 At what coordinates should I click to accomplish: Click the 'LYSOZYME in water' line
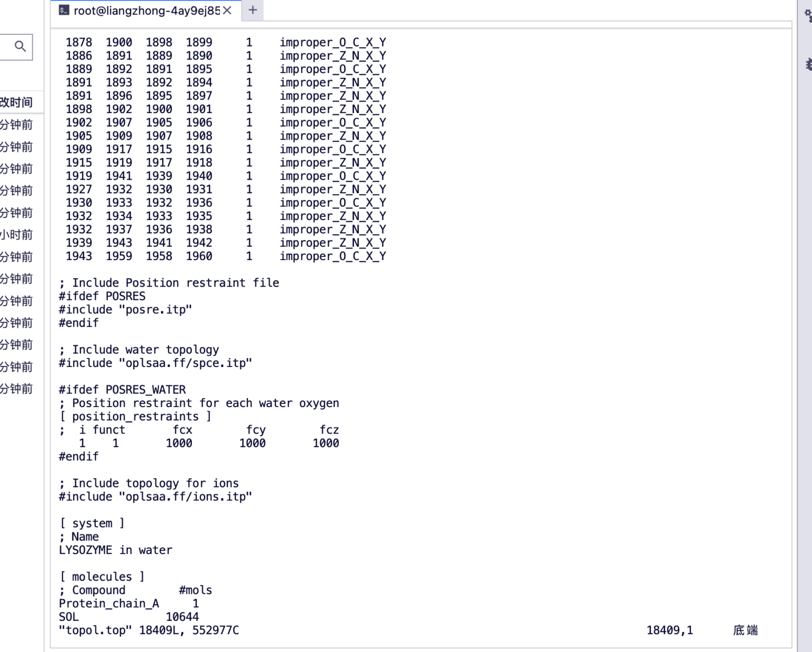coord(115,550)
